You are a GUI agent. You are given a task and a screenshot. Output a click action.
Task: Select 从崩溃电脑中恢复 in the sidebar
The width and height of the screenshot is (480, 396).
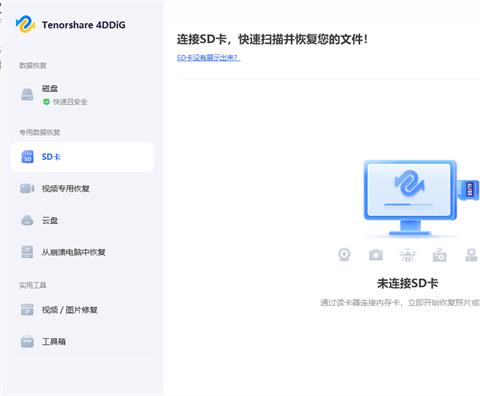click(x=82, y=252)
